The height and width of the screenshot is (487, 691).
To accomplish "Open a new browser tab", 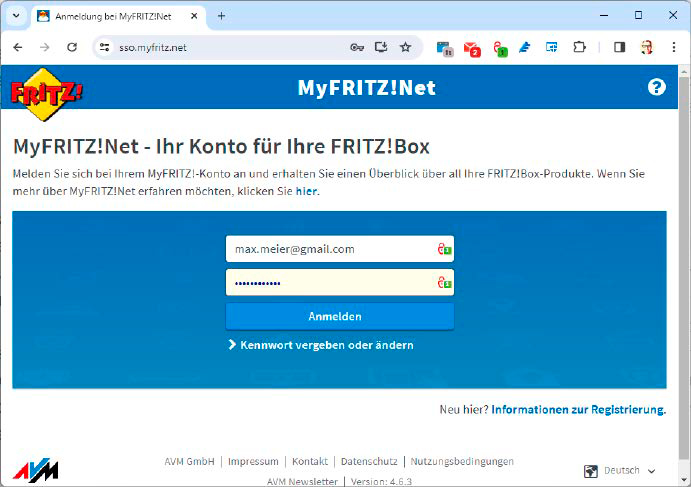I will tap(221, 16).
